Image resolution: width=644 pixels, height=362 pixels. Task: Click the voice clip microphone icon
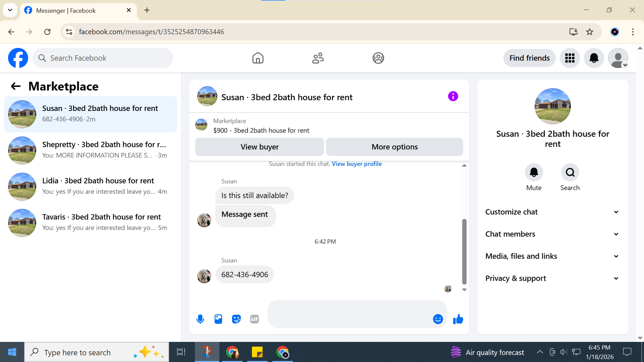200,319
